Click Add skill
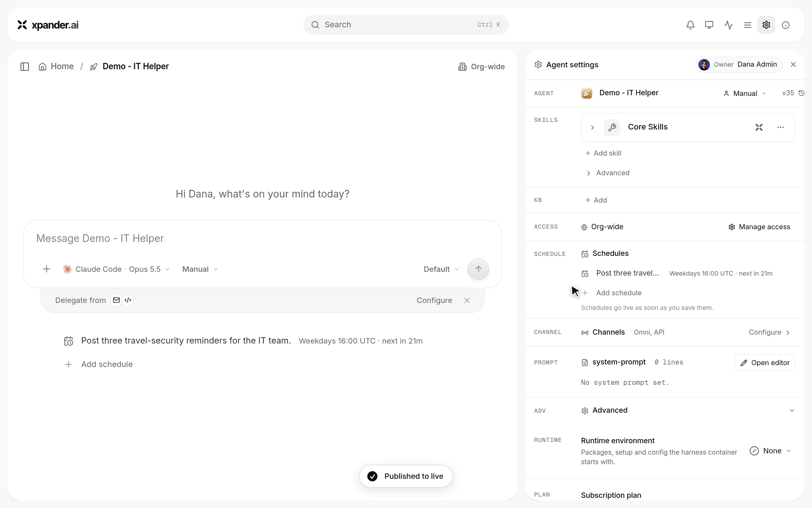 pyautogui.click(x=603, y=153)
